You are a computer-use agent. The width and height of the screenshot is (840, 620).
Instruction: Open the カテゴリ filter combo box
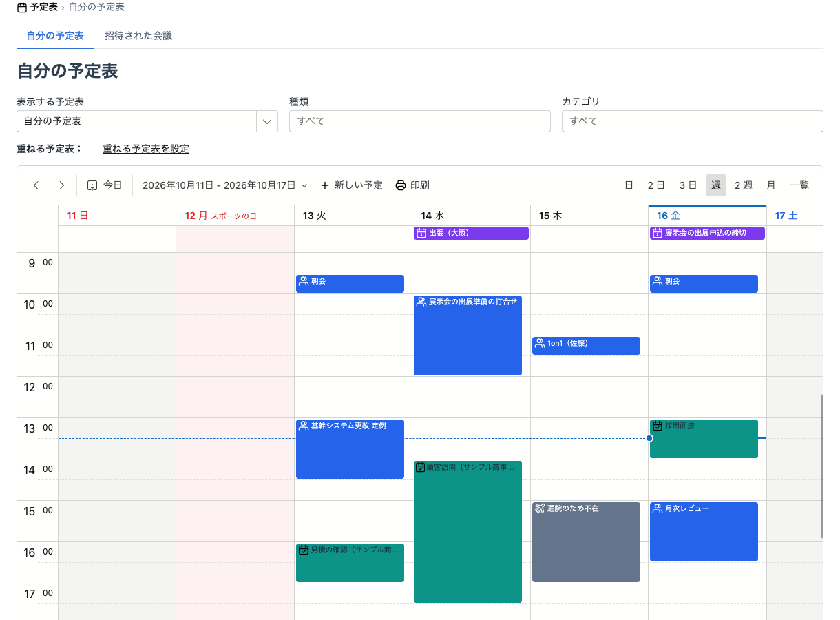tap(693, 121)
